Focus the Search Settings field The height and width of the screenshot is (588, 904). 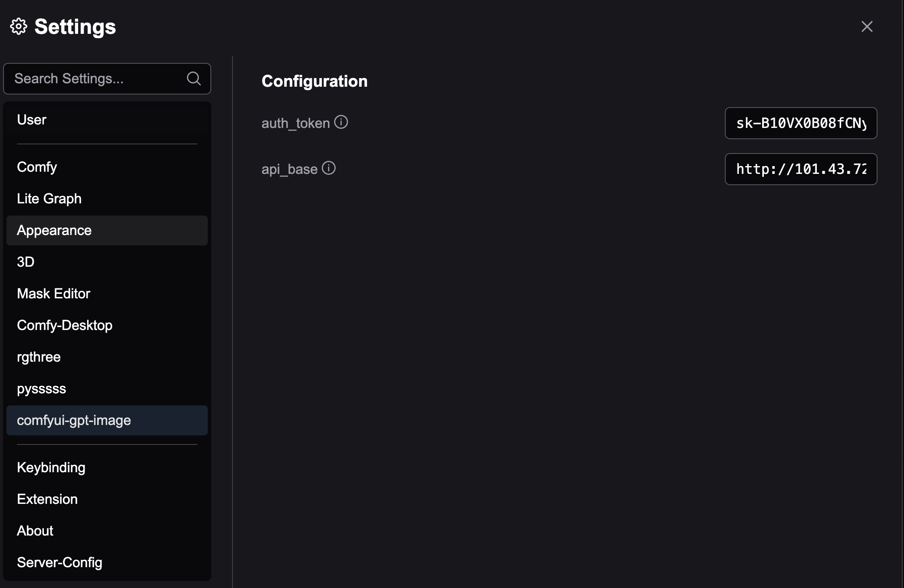point(107,78)
